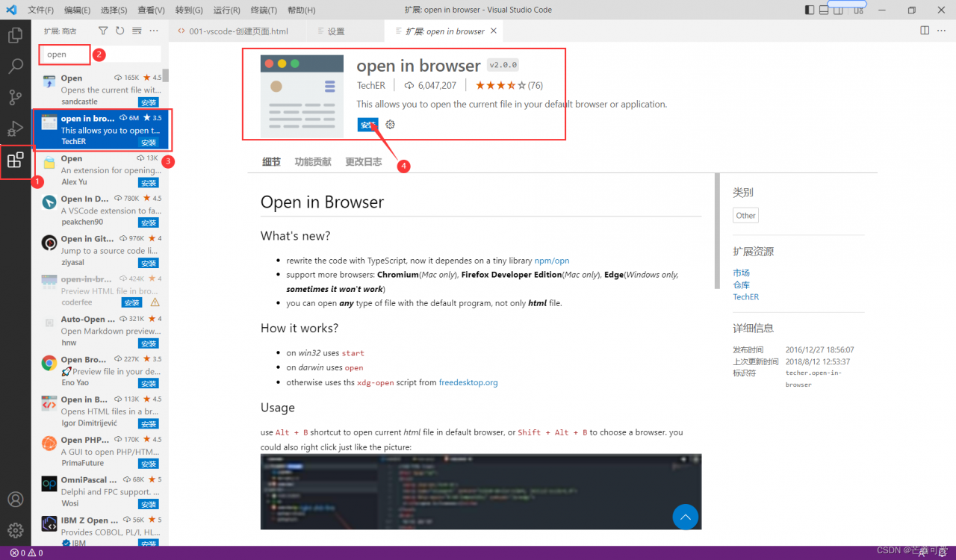Click the extensions search input field
The height and width of the screenshot is (560, 956).
pyautogui.click(x=100, y=54)
